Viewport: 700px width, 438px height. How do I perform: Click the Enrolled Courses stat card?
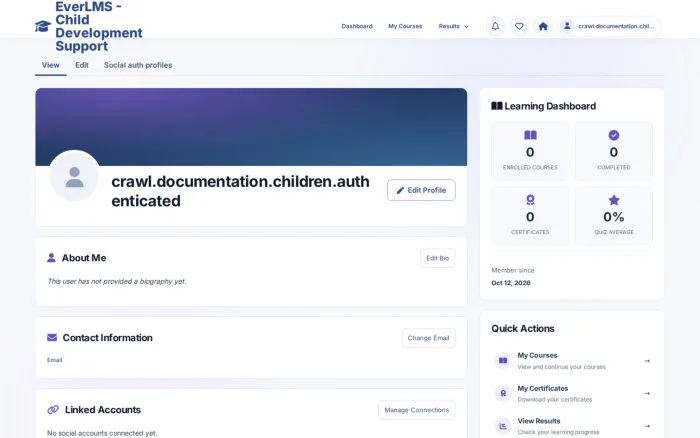(530, 151)
